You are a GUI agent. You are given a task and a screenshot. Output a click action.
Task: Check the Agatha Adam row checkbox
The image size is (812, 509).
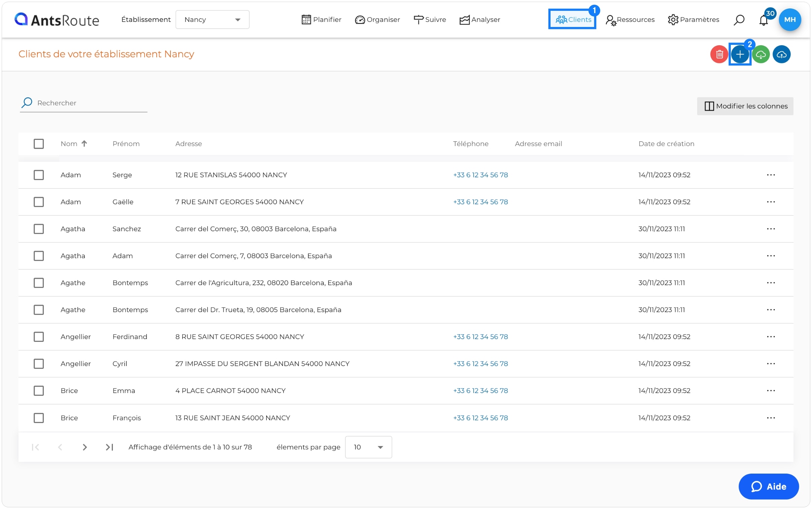click(x=39, y=256)
